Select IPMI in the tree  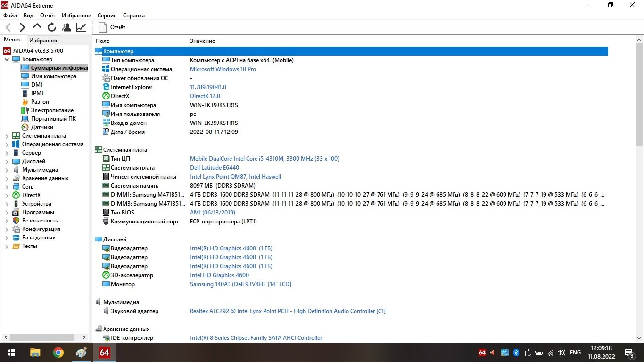pos(37,93)
